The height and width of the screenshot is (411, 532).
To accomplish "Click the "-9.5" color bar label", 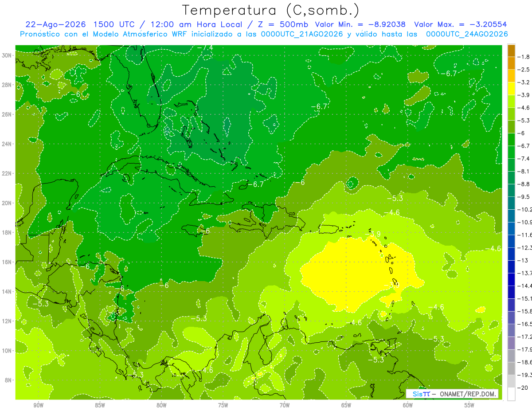I will click(x=524, y=196).
